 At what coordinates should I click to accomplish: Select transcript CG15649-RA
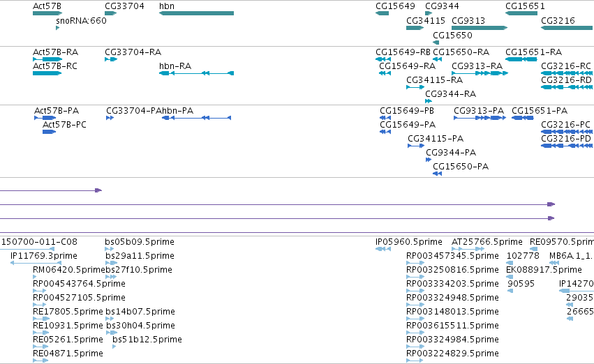click(x=385, y=73)
